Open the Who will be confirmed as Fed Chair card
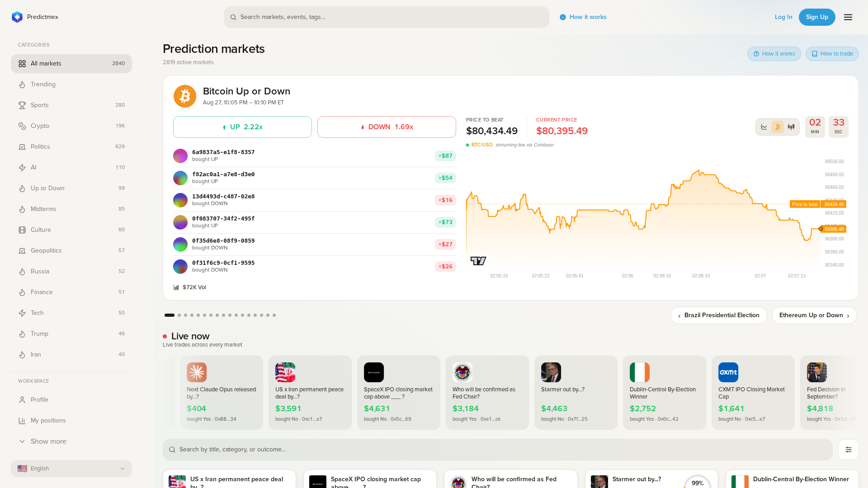Image resolution: width=868 pixels, height=488 pixels. [x=487, y=393]
